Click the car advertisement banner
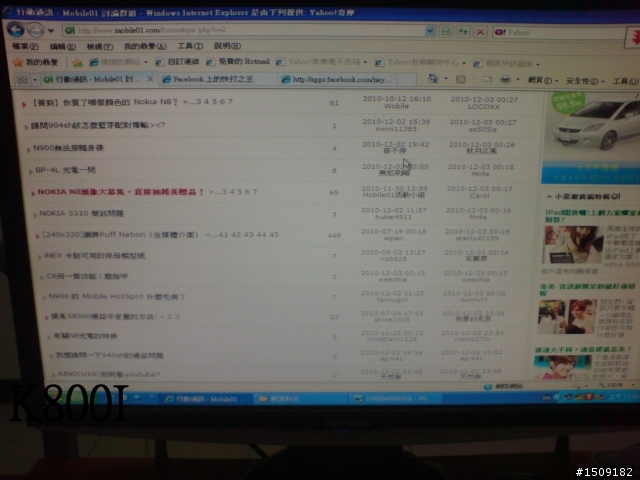This screenshot has width=640, height=480. (x=591, y=137)
